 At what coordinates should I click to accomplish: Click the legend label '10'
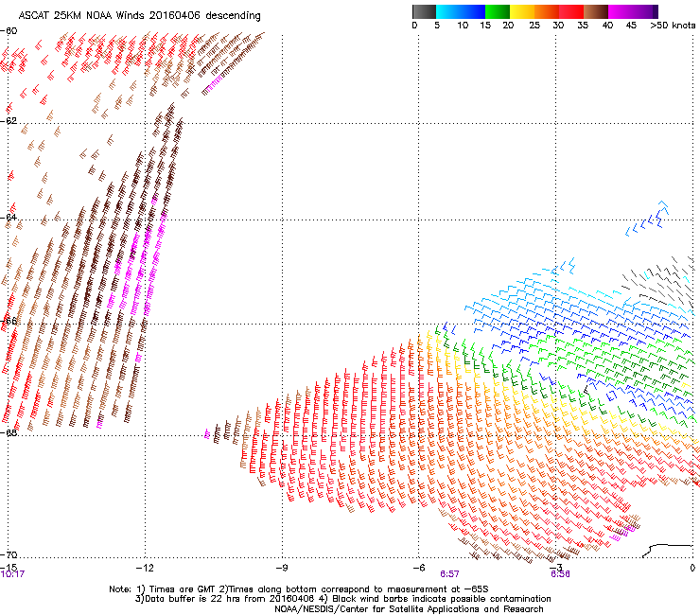(463, 26)
